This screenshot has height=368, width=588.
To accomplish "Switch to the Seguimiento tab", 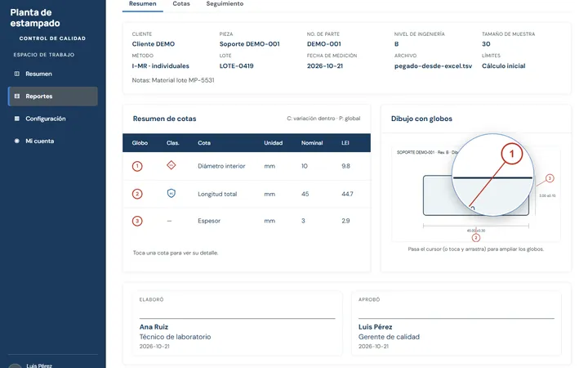I will (x=225, y=4).
